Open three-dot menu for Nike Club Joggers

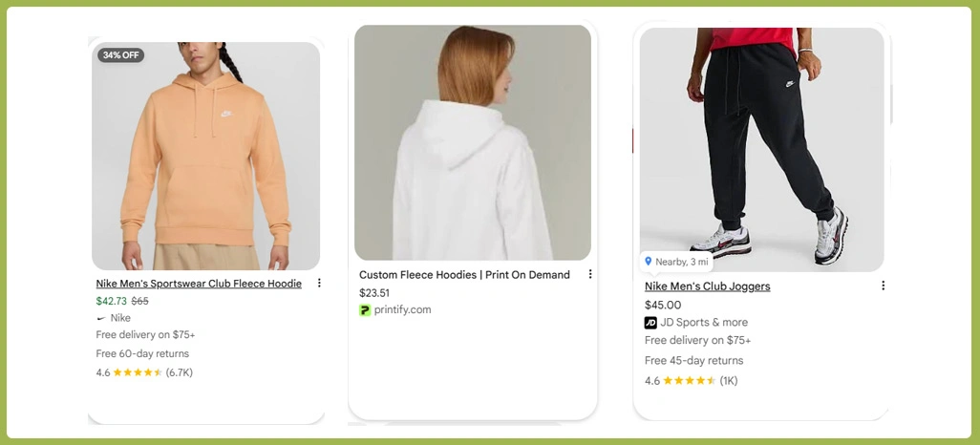coord(883,286)
